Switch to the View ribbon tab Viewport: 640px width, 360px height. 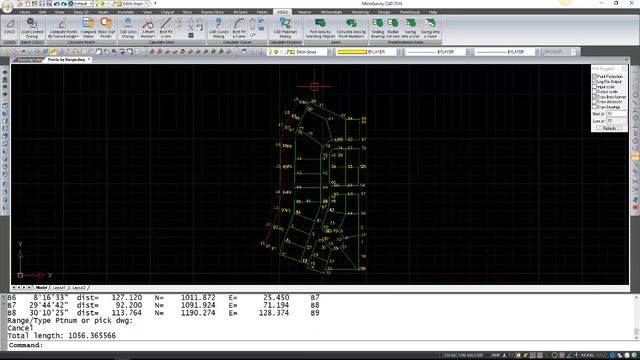point(147,12)
